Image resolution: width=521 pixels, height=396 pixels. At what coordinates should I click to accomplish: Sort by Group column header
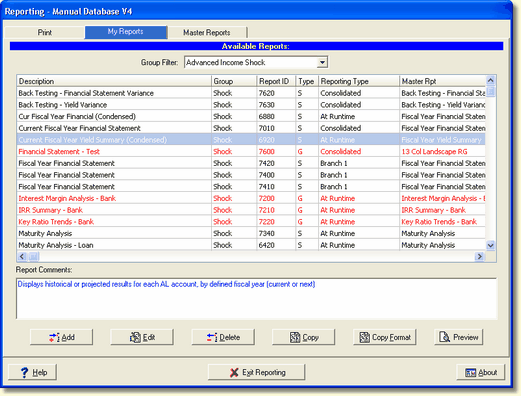tap(234, 81)
